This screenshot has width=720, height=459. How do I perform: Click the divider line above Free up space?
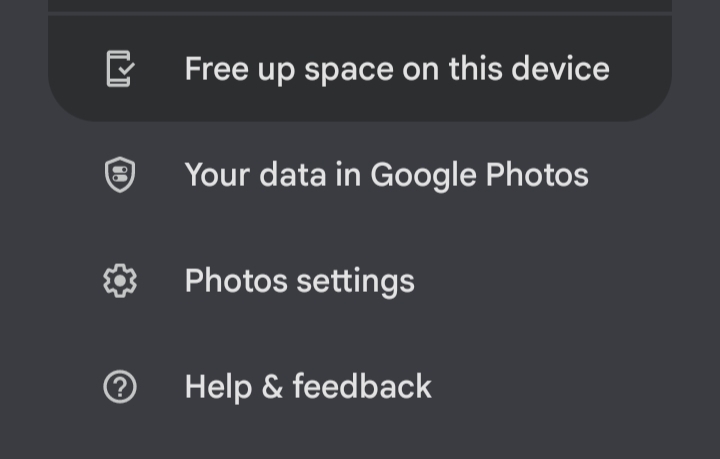(360, 14)
